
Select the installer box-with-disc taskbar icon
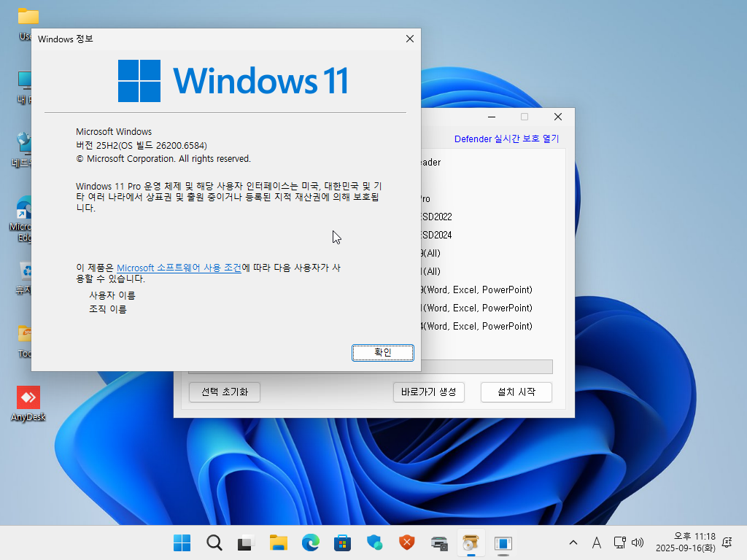tap(471, 542)
